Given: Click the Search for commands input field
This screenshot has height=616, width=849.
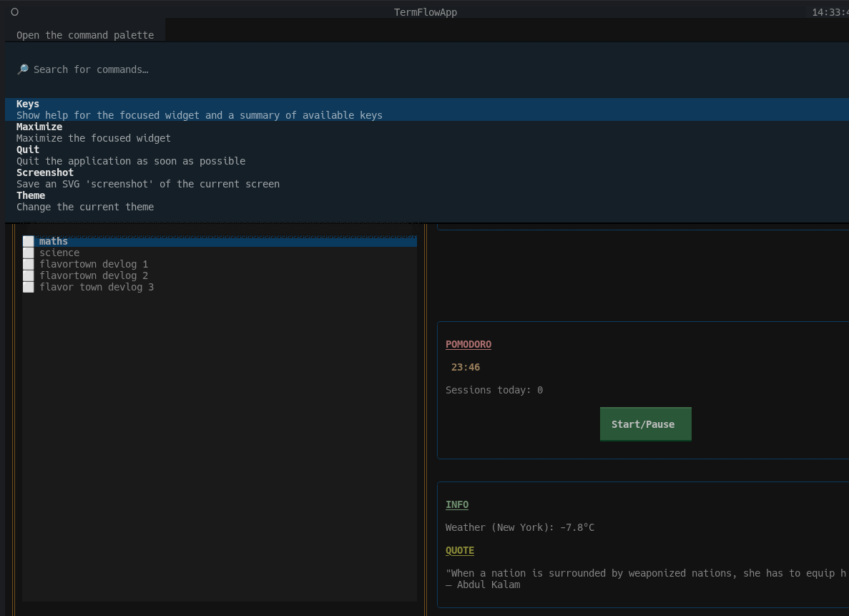Looking at the screenshot, I should click(x=286, y=69).
